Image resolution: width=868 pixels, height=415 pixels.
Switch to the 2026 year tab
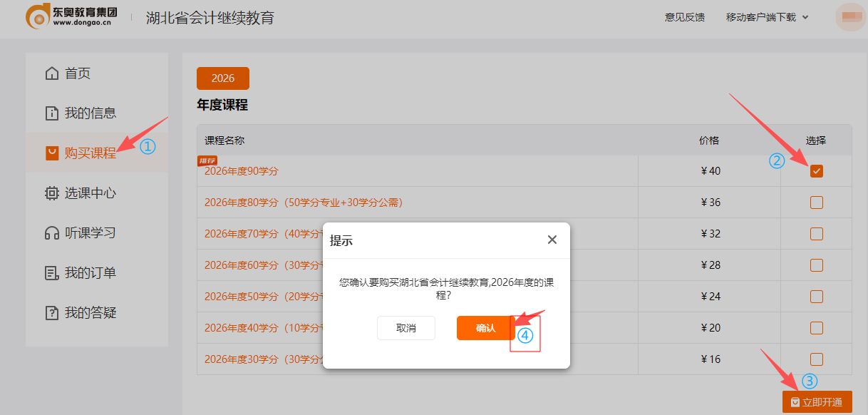pos(222,78)
